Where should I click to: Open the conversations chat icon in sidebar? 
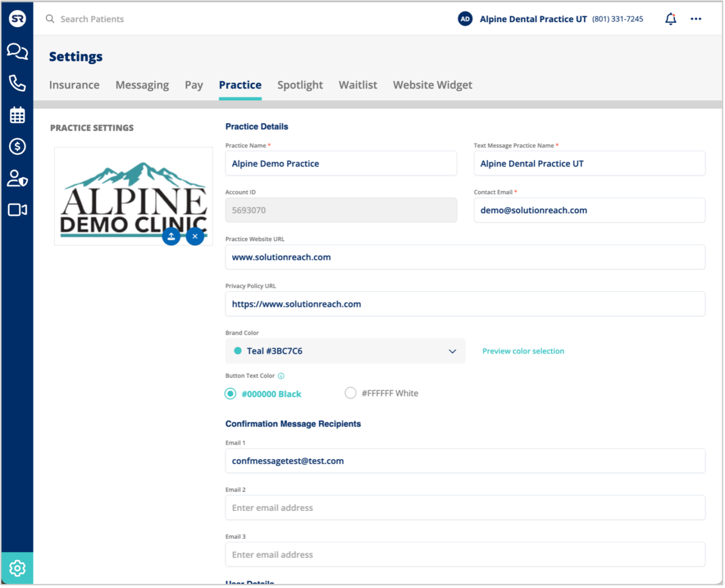18,52
